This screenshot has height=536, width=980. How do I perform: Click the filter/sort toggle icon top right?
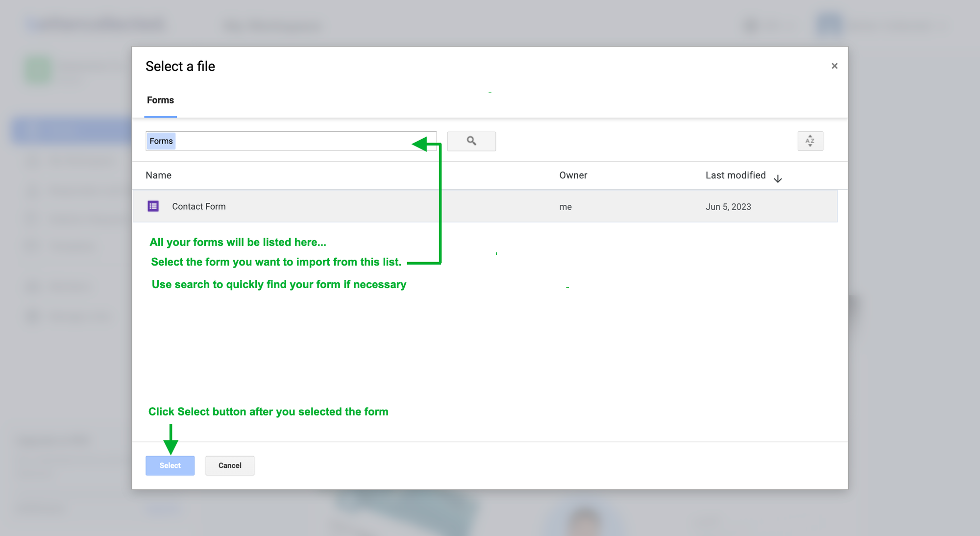[811, 141]
